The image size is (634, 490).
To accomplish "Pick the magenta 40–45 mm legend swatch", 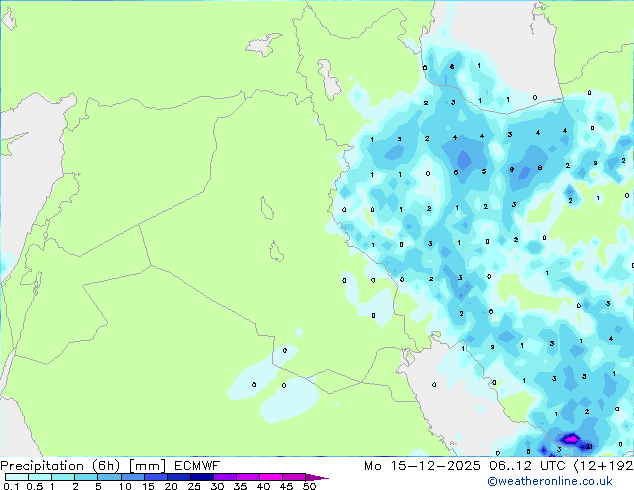I will click(x=271, y=477).
